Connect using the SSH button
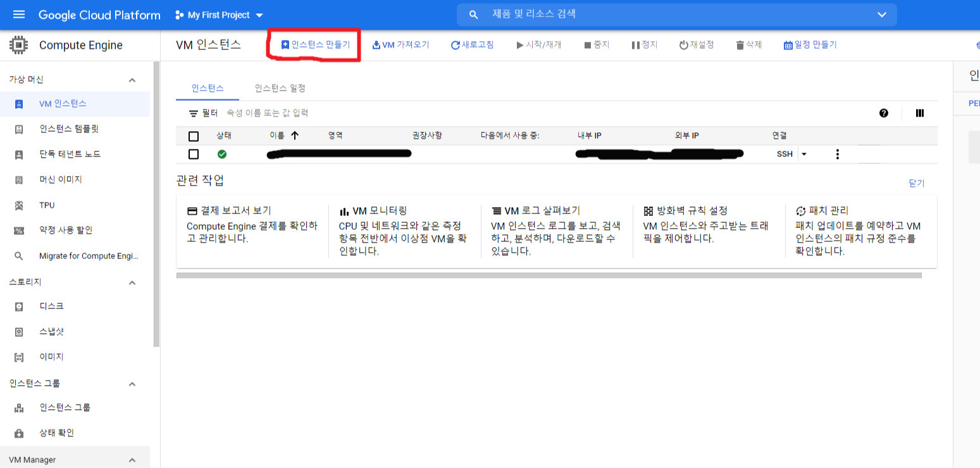 (785, 154)
